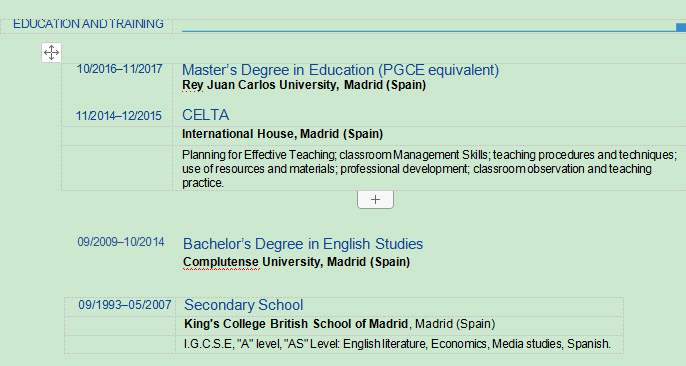Click the Planning for Effective Teaching paragraph

pos(430,169)
